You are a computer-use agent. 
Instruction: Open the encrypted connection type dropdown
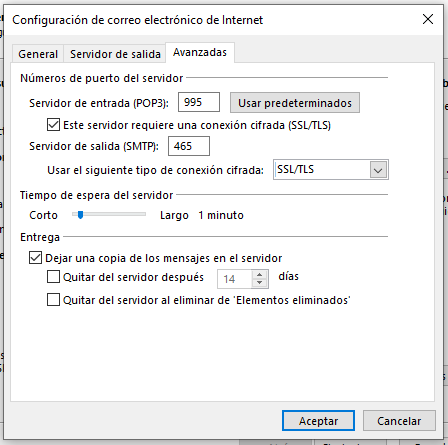coord(331,170)
